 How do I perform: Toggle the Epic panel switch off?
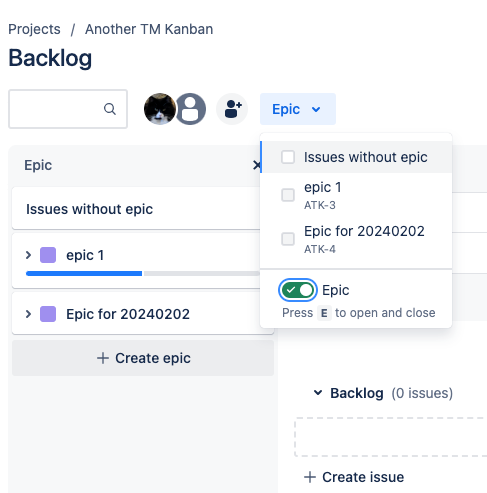298,290
